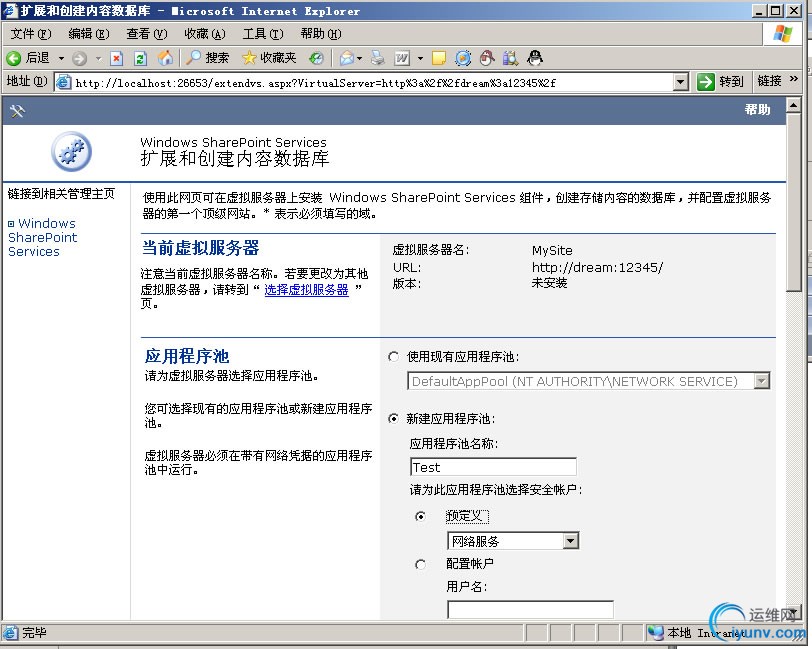Click the Research books icon
Image resolution: width=812 pixels, height=649 pixels.
click(x=510, y=58)
